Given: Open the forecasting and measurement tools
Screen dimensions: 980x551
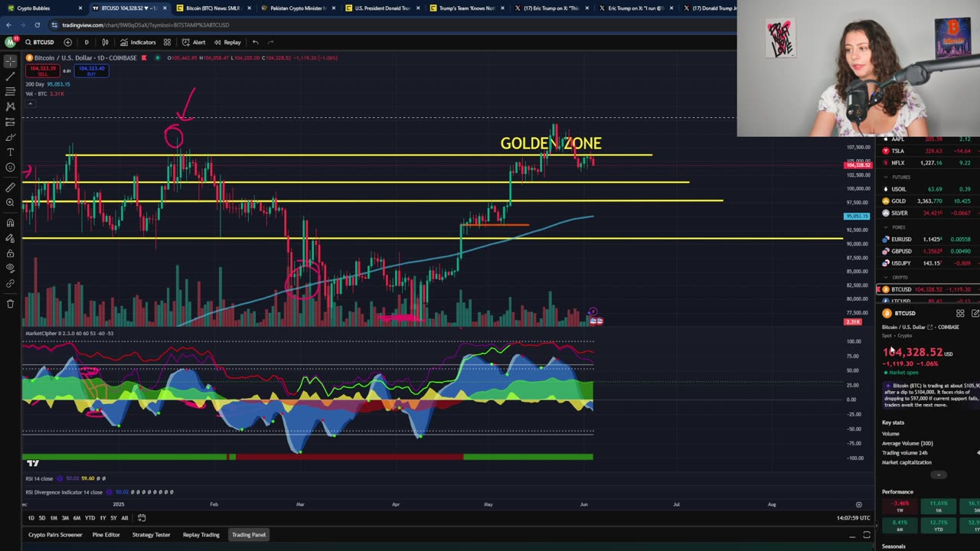Looking at the screenshot, I should pyautogui.click(x=10, y=122).
